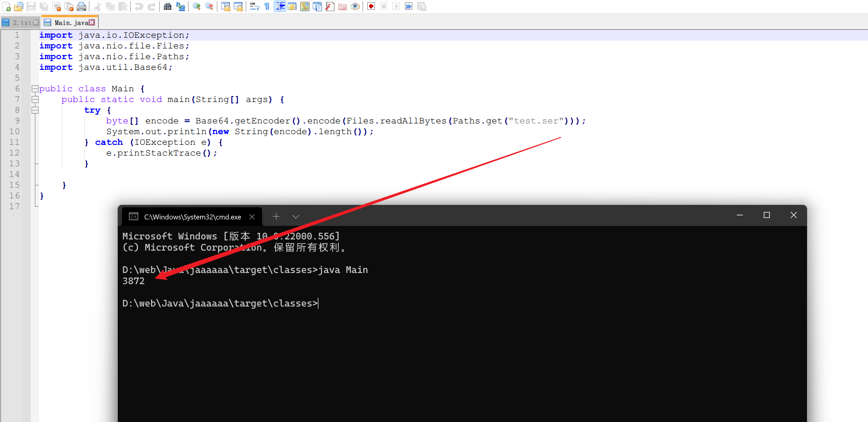Toggle synchronized vertical scrolling

pyautogui.click(x=226, y=7)
